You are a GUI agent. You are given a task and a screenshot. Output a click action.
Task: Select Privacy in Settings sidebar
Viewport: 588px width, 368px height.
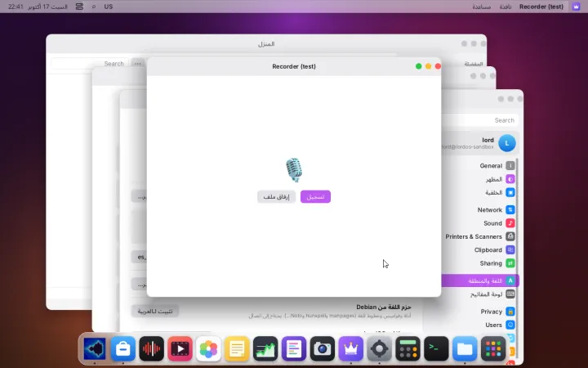pyautogui.click(x=480, y=312)
